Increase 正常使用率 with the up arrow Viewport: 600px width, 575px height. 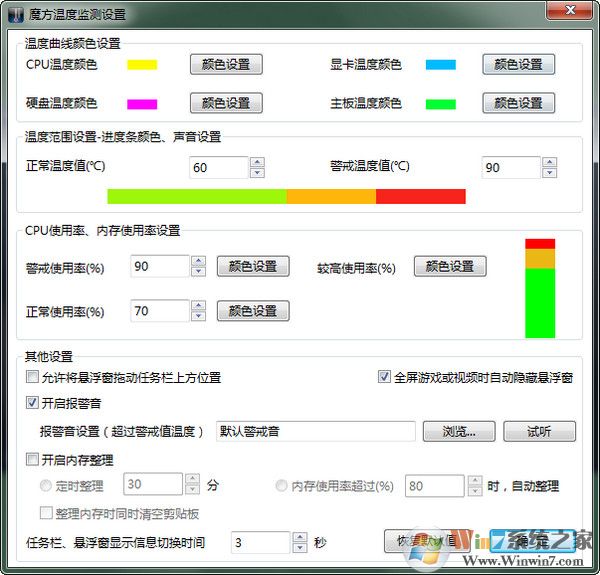point(198,306)
